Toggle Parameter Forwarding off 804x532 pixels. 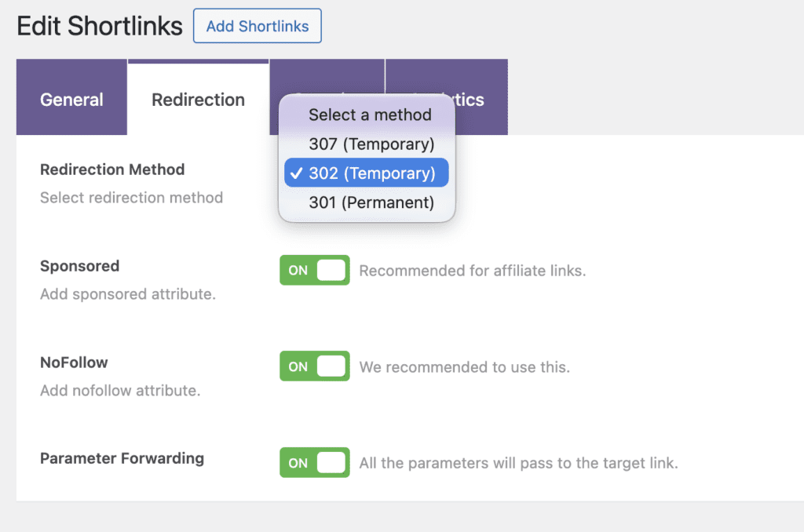click(314, 462)
